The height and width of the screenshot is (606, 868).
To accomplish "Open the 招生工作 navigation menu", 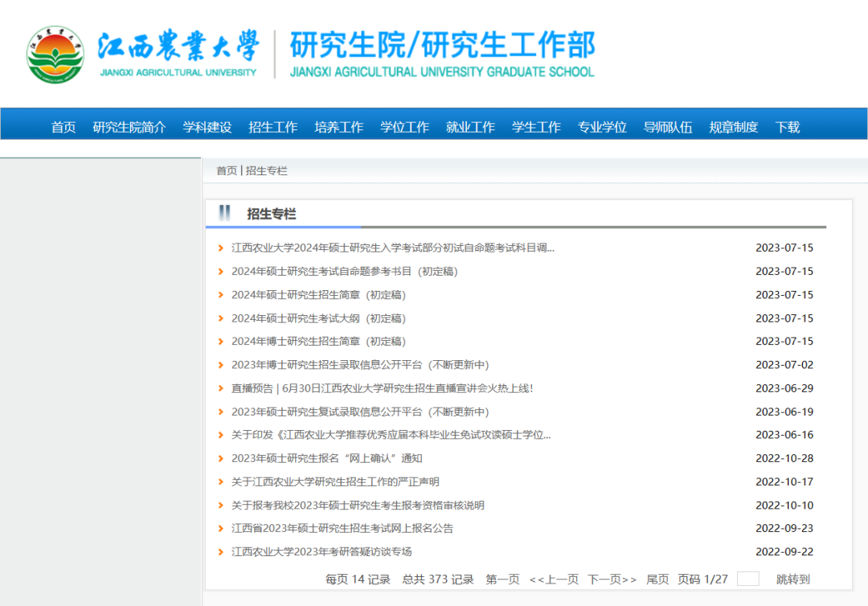I will click(273, 126).
